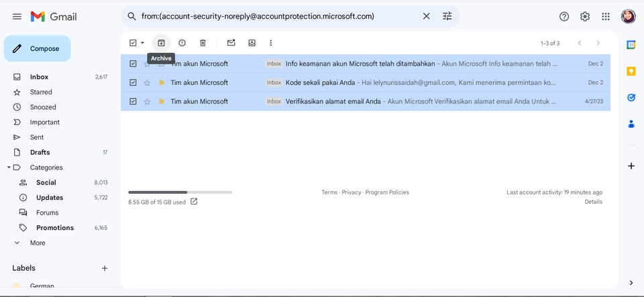Show search options filter icon
Screen dimensions: 644x297
(x=447, y=16)
